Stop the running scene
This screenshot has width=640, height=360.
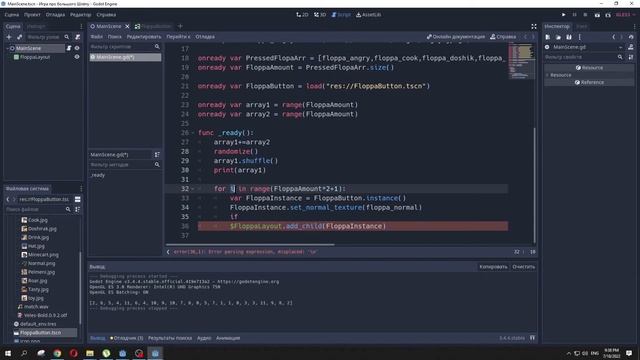click(585, 15)
